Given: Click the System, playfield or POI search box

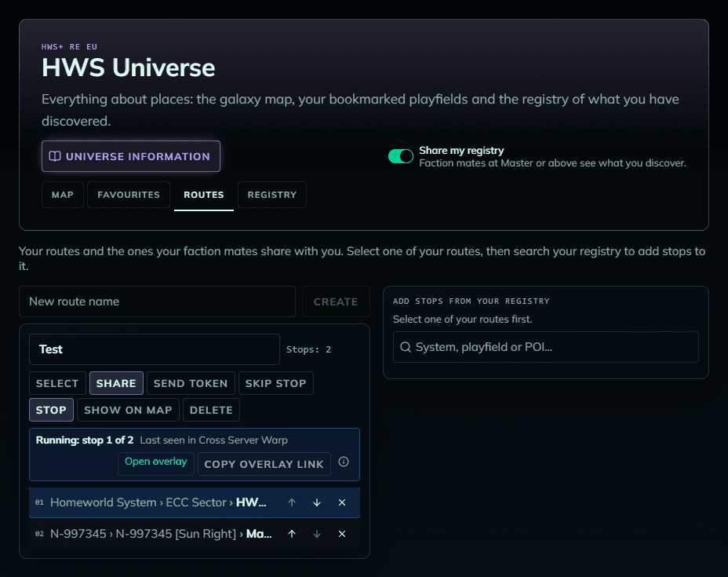Looking at the screenshot, I should coord(545,347).
